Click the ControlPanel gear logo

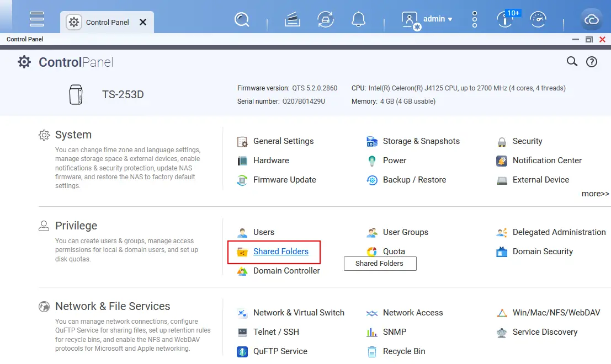[x=24, y=62]
